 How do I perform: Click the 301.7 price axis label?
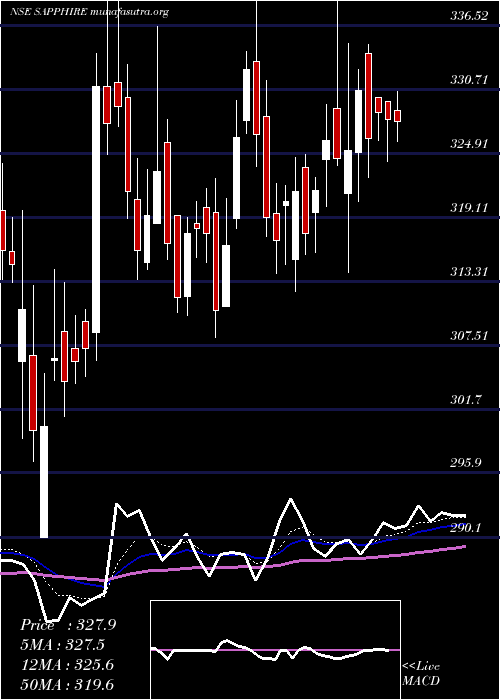point(466,400)
